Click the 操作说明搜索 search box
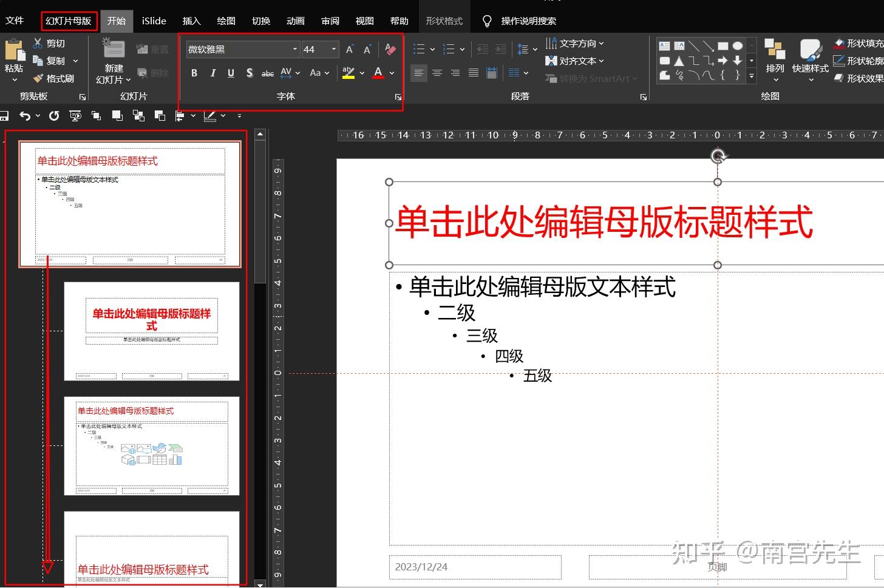Image resolution: width=884 pixels, height=588 pixels. click(x=529, y=21)
